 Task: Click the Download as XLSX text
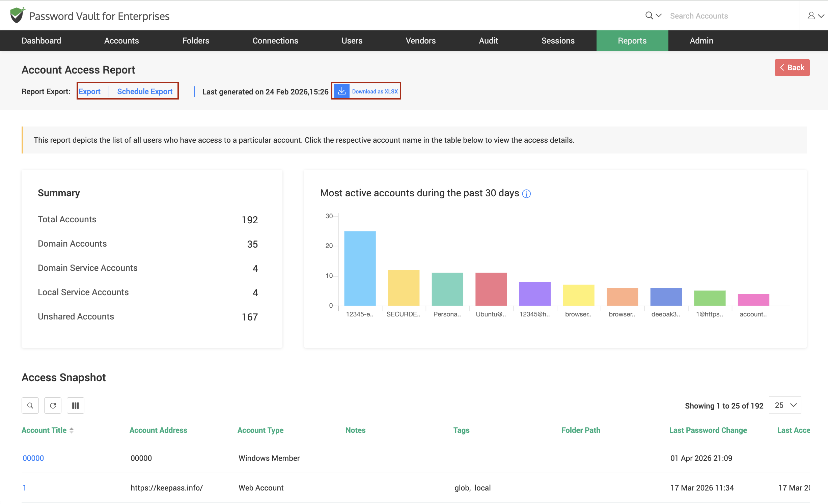(x=375, y=91)
